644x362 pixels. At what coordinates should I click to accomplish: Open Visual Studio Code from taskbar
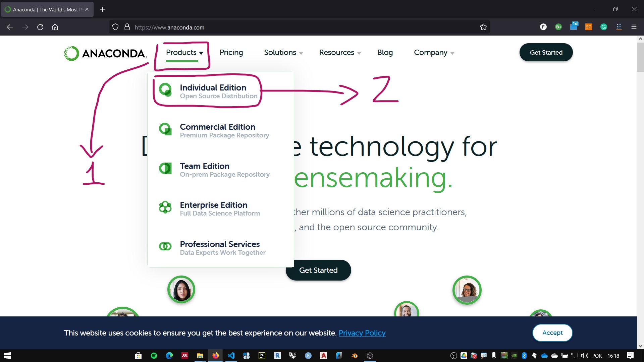pos(231,356)
